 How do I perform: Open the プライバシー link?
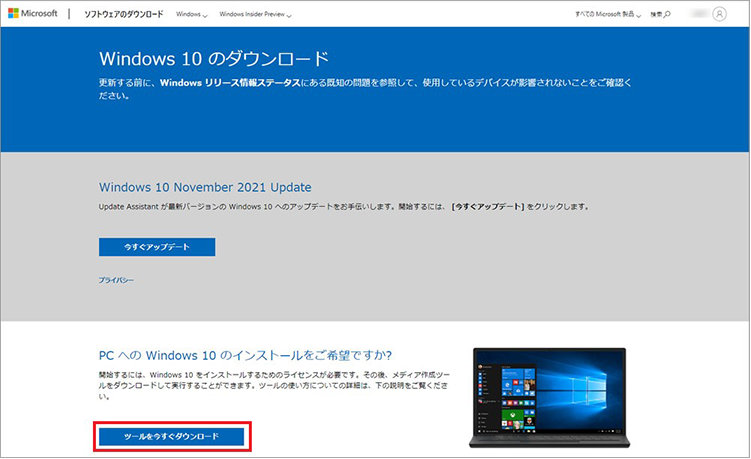116,280
